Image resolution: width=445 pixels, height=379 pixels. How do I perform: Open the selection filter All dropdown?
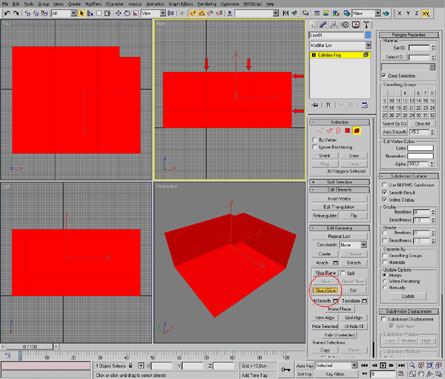pyautogui.click(x=64, y=13)
